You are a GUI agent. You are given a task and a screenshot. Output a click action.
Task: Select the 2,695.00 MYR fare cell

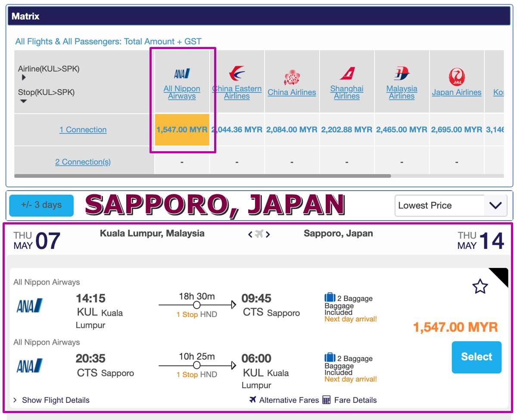coord(457,130)
